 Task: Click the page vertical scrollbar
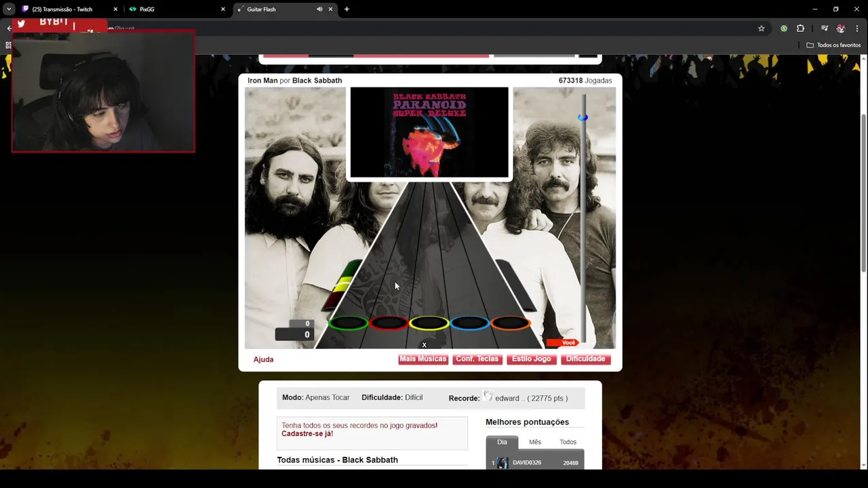click(863, 193)
